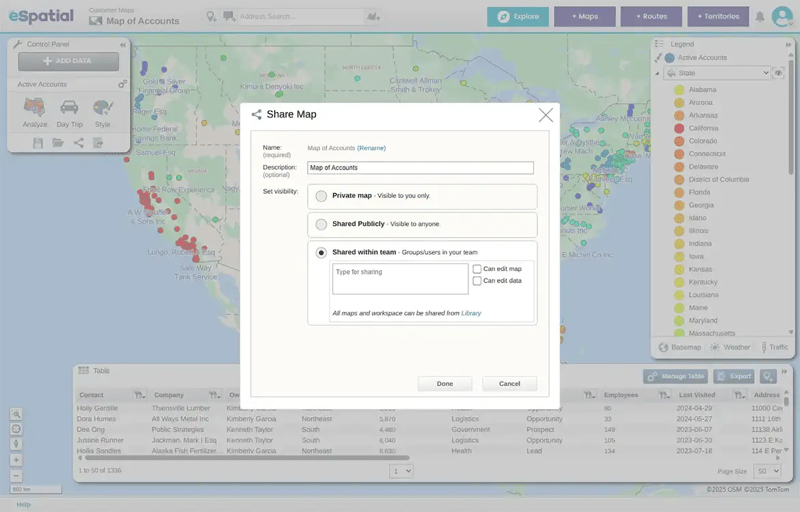Open the Page Size dropdown
This screenshot has width=800, height=512.
point(767,470)
